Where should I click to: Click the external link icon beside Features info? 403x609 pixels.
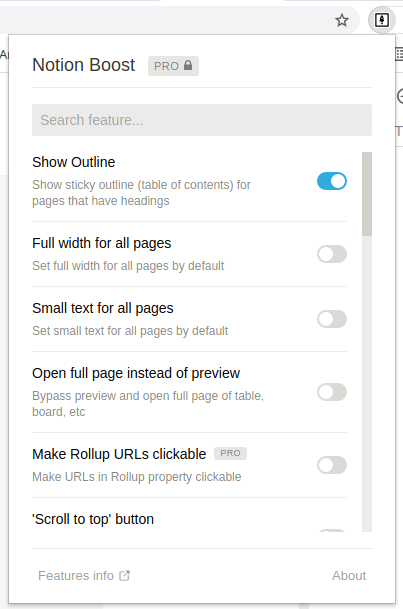point(125,576)
